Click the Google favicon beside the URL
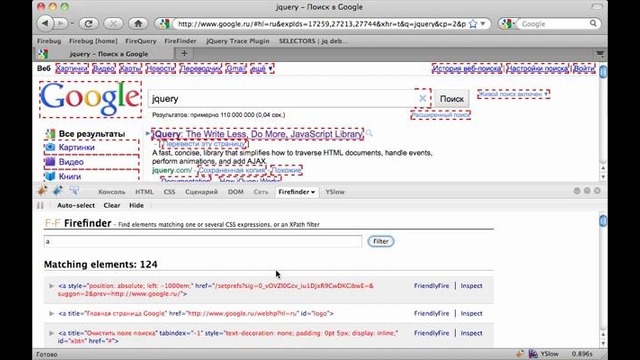This screenshot has height=360, width=640. coord(164,24)
